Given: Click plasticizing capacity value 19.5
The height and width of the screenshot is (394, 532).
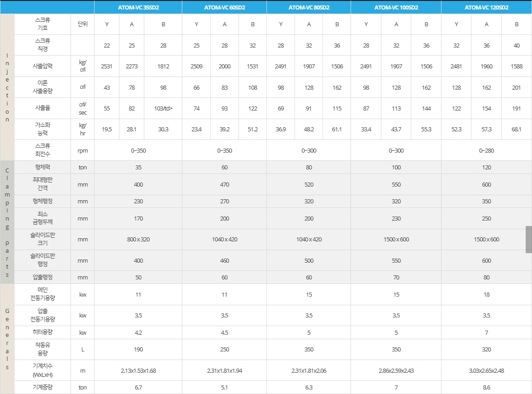Looking at the screenshot, I should tap(107, 130).
